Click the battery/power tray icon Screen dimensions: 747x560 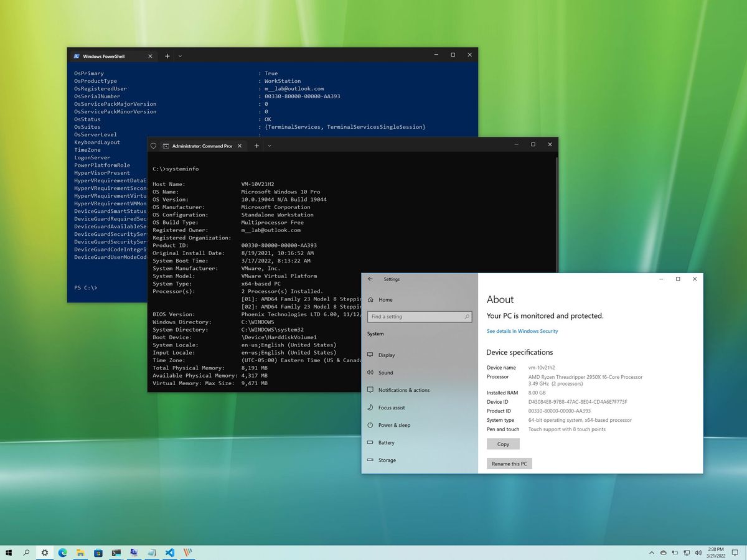pyautogui.click(x=674, y=553)
